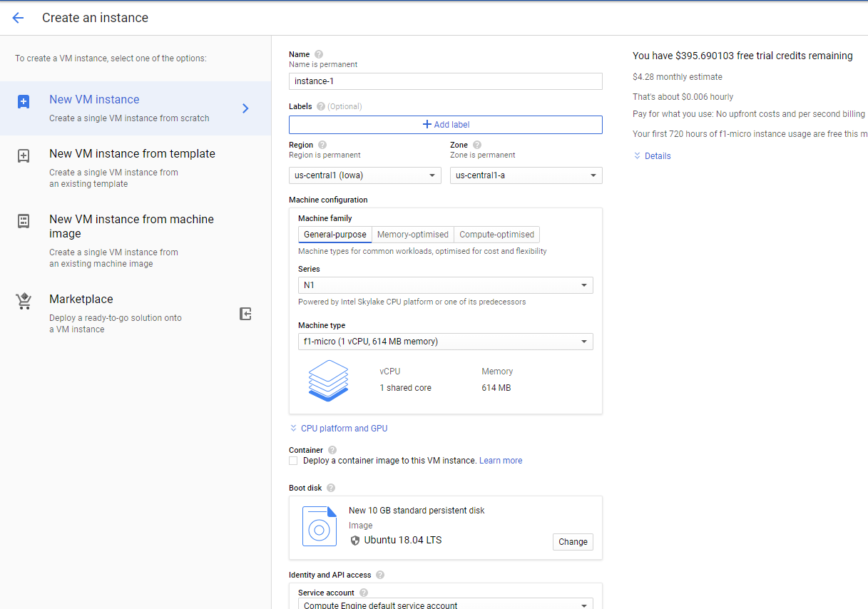Open the Service account dropdown
The image size is (868, 609).
point(446,604)
